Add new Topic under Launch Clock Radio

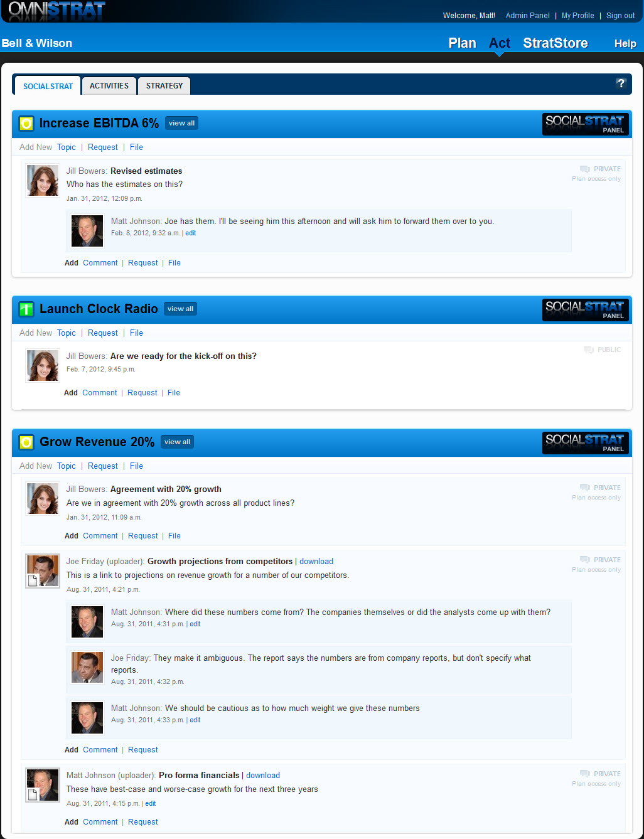(x=66, y=333)
